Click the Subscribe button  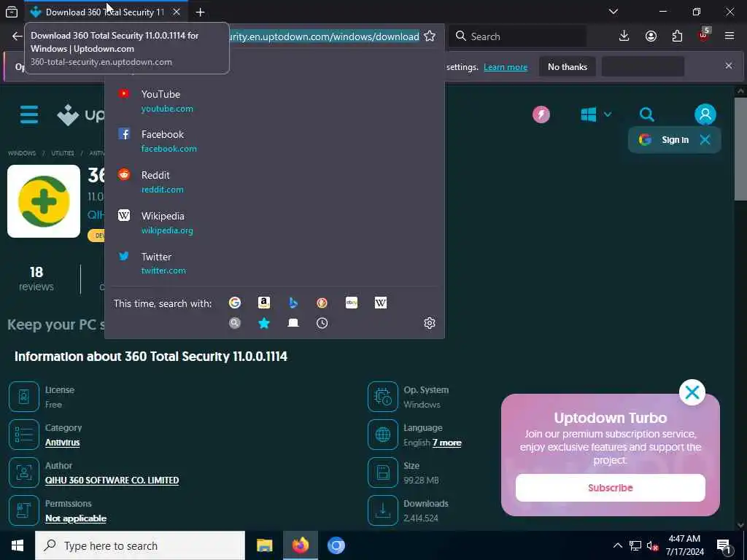tap(611, 488)
